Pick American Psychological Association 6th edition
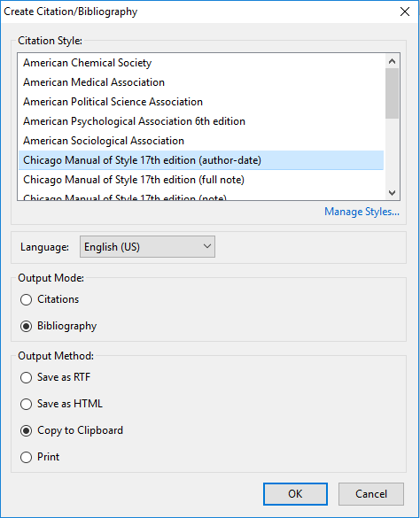This screenshot has height=518, width=420. [201, 121]
